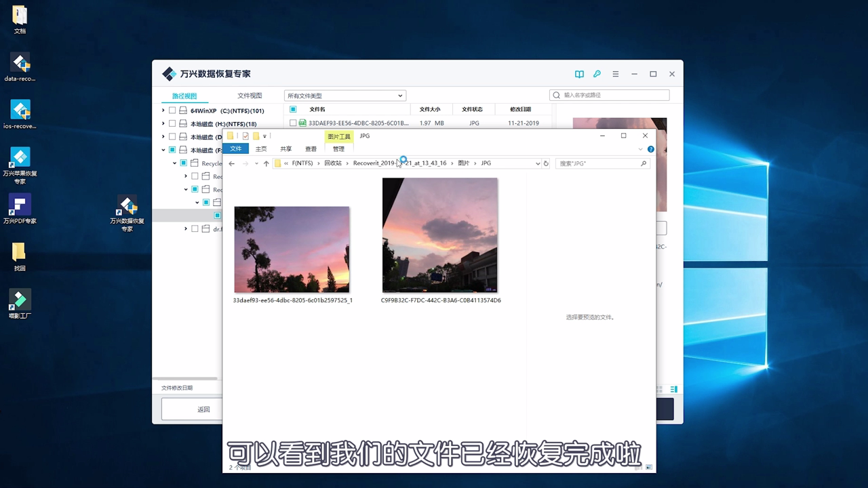Screen dimensions: 868x488
Task: Expand the 本地磁盘 (H:) tree node
Action: pyautogui.click(x=163, y=123)
